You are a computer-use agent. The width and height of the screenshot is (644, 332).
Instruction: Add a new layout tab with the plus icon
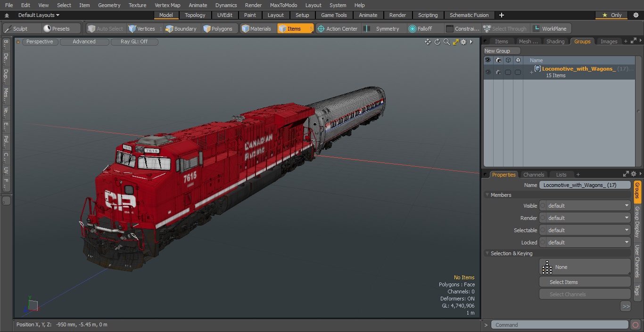point(501,15)
